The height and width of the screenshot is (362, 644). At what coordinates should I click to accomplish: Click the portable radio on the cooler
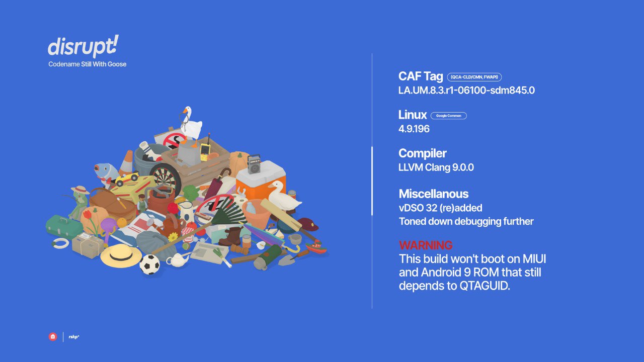[x=254, y=164]
